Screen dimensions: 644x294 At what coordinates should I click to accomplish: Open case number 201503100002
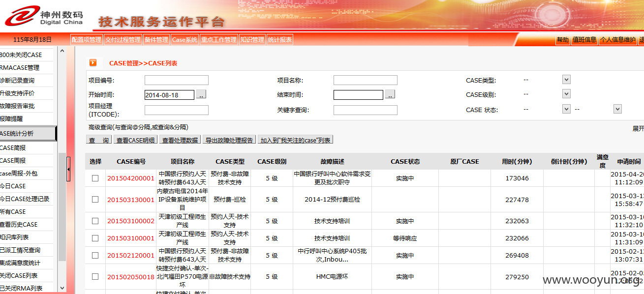[x=131, y=221]
